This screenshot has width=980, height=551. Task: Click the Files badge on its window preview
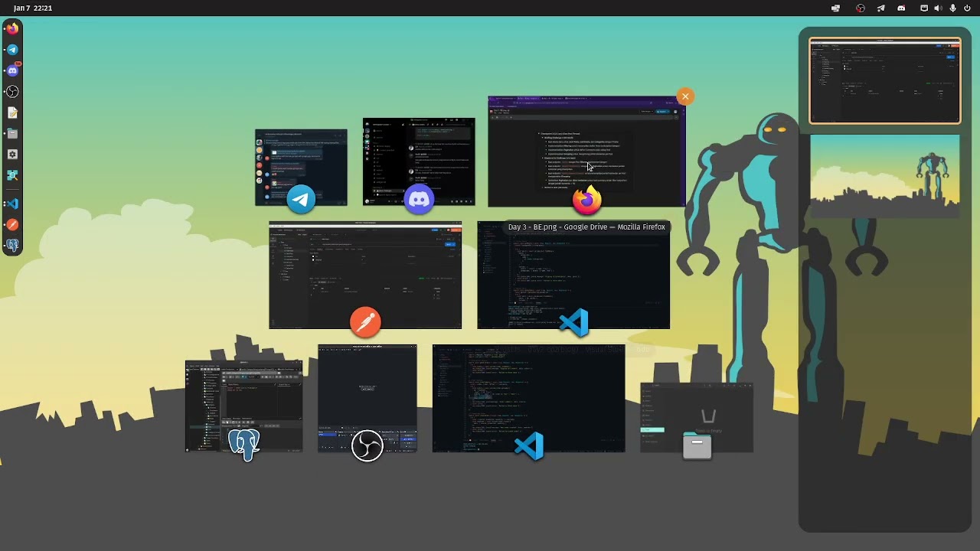[x=697, y=445]
